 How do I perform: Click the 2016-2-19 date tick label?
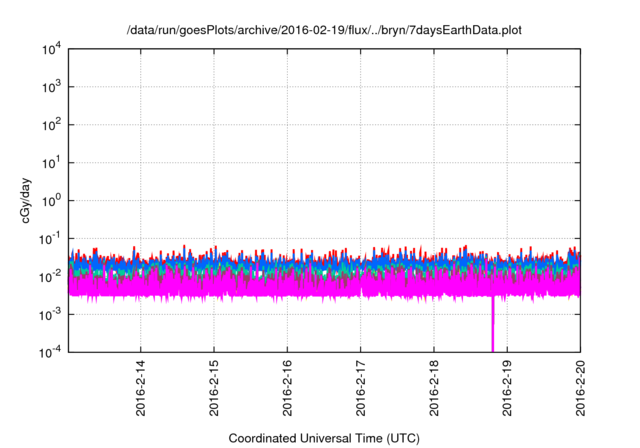(507, 388)
